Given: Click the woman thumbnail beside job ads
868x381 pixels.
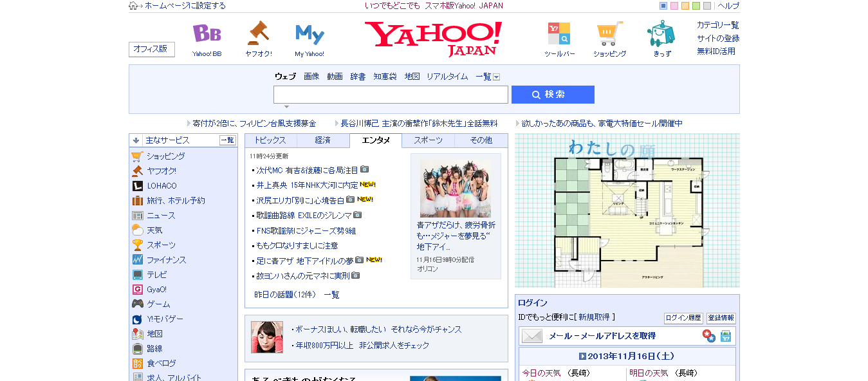Looking at the screenshot, I should [267, 337].
